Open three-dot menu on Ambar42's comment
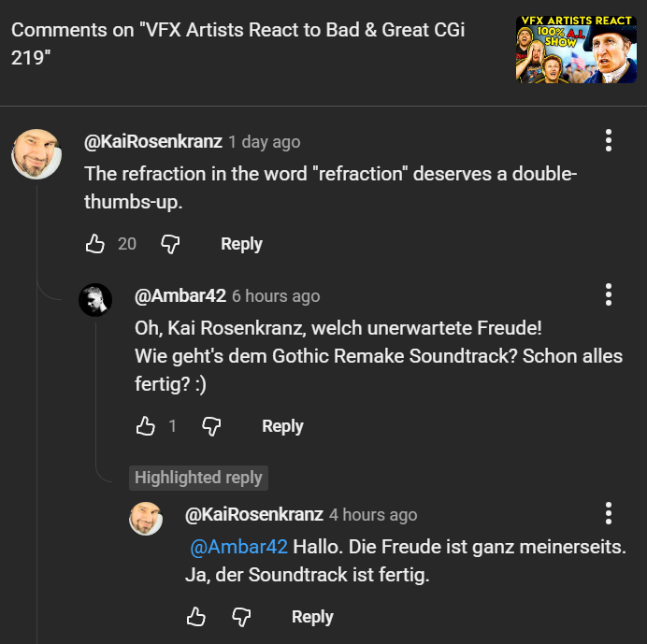This screenshot has height=644, width=647. tap(609, 295)
